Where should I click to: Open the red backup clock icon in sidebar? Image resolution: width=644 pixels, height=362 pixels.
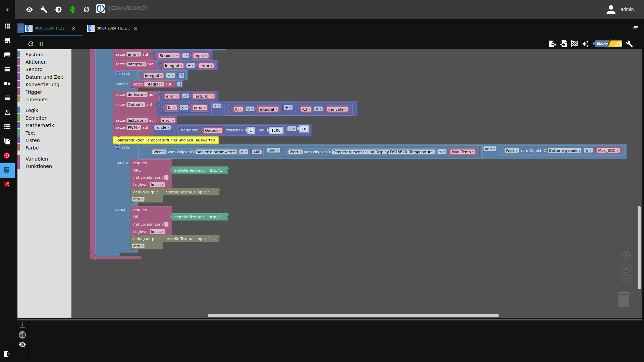click(7, 156)
